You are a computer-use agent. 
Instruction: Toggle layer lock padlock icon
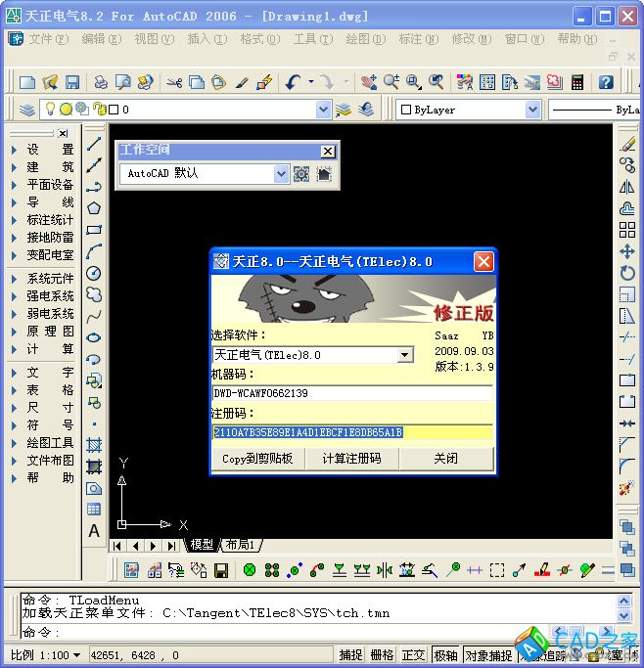[x=99, y=110]
